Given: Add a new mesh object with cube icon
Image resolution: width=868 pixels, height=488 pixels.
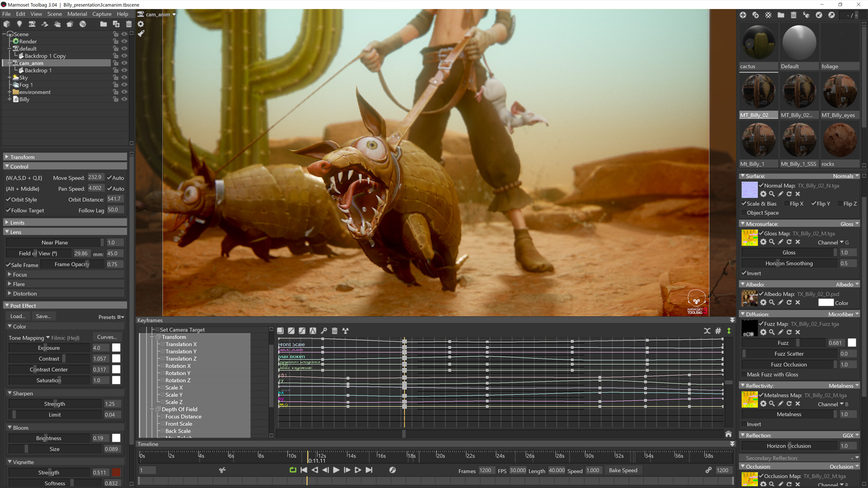Looking at the screenshot, I should tap(7, 24).
